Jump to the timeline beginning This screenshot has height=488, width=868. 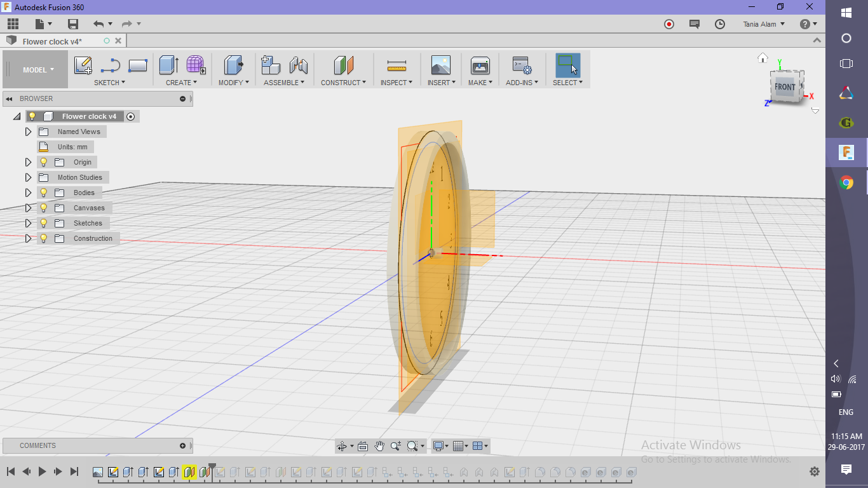pyautogui.click(x=11, y=471)
